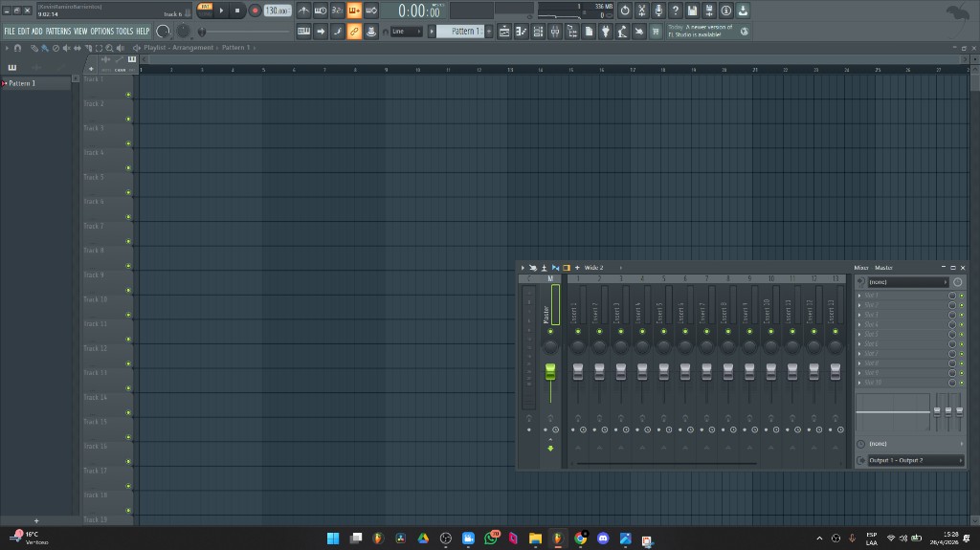Click the 130.000 tempo display
This screenshot has height=550, width=980.
277,11
